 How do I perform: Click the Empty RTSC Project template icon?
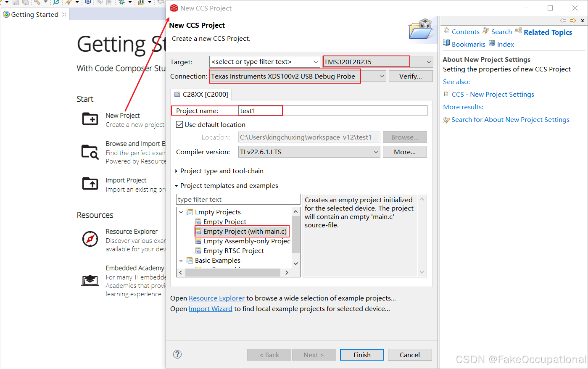click(198, 251)
